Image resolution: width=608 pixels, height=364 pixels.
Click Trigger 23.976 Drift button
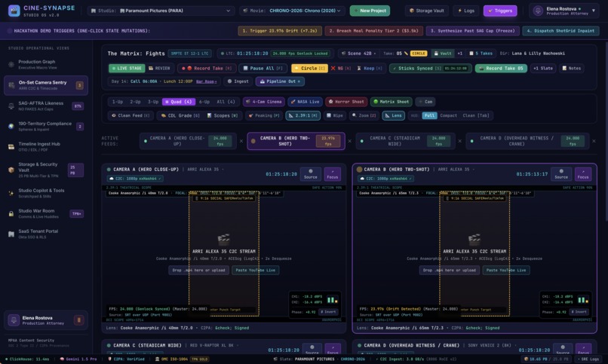(280, 31)
